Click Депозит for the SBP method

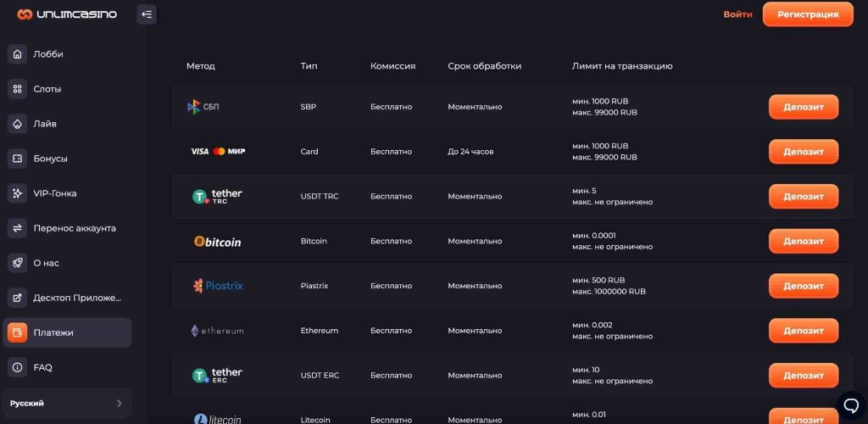[803, 107]
